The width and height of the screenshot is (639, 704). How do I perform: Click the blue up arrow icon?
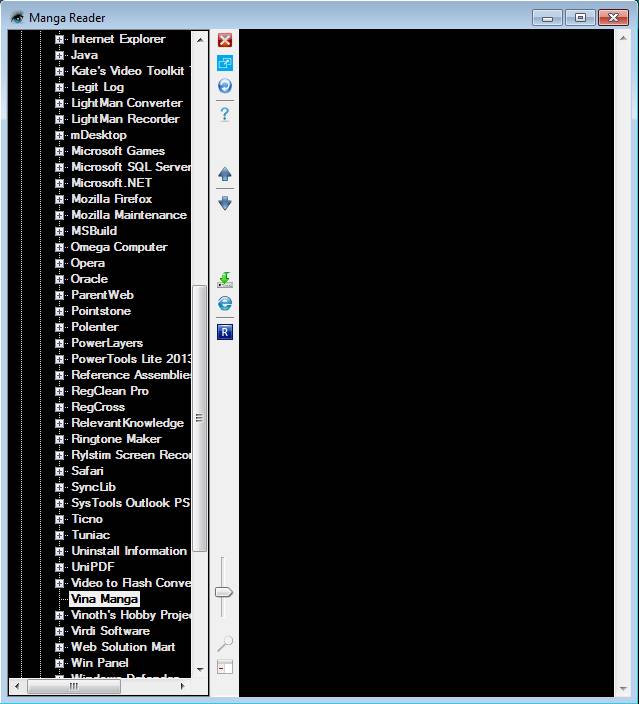click(x=225, y=174)
